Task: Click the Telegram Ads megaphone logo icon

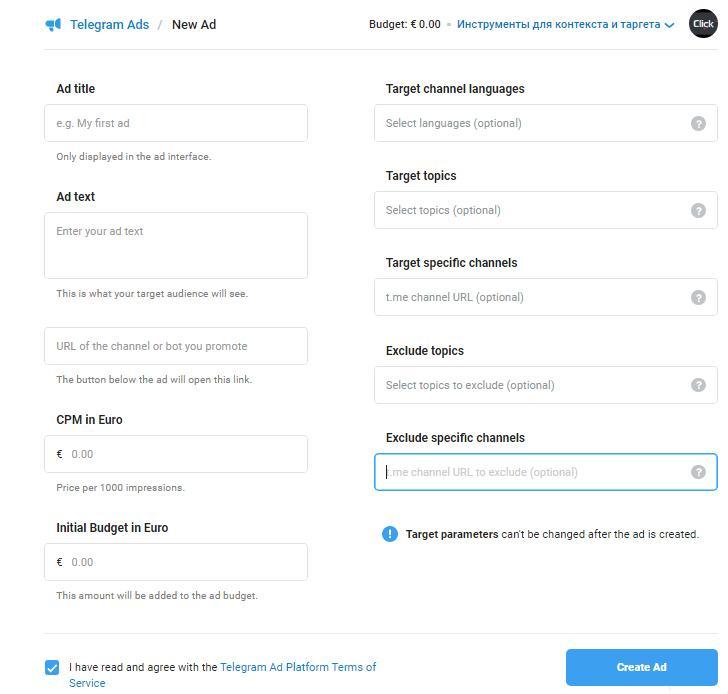Action: pyautogui.click(x=53, y=24)
